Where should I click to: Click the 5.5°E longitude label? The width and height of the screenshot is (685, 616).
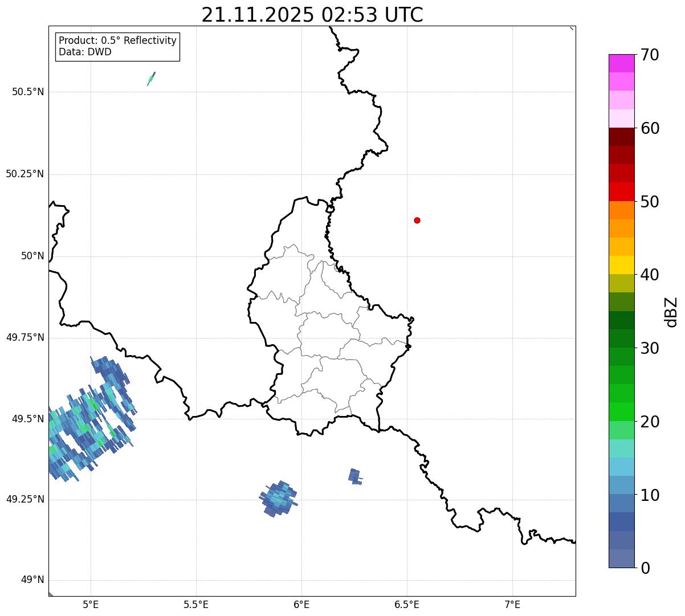point(196,604)
